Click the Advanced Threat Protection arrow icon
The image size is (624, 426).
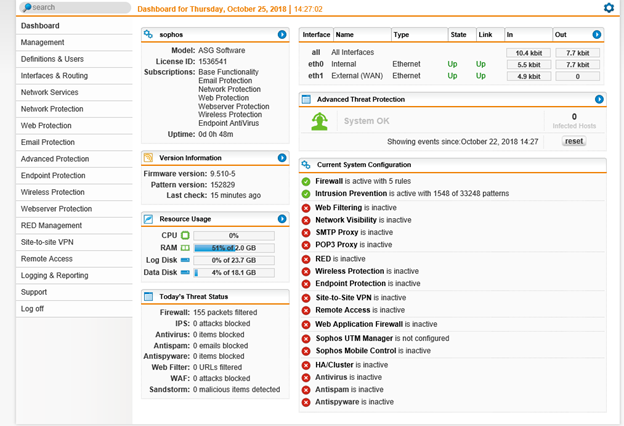click(x=599, y=99)
